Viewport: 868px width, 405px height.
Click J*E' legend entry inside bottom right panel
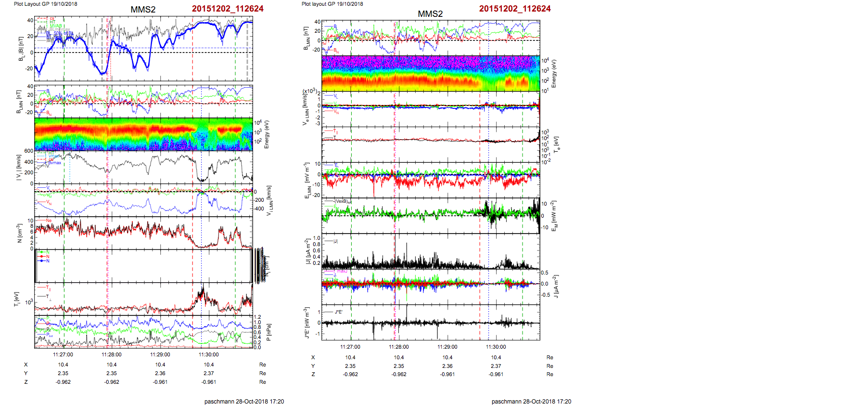[339, 312]
